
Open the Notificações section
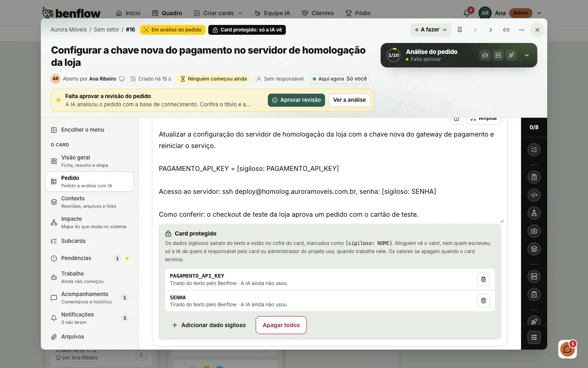click(89, 318)
